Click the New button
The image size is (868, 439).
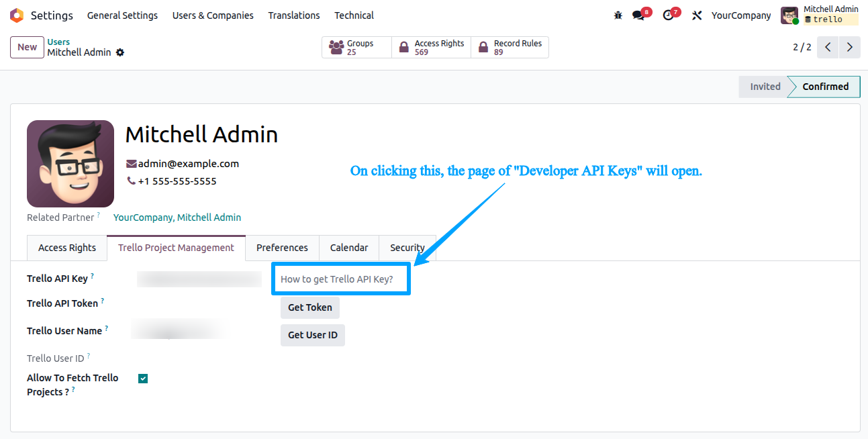pyautogui.click(x=27, y=47)
